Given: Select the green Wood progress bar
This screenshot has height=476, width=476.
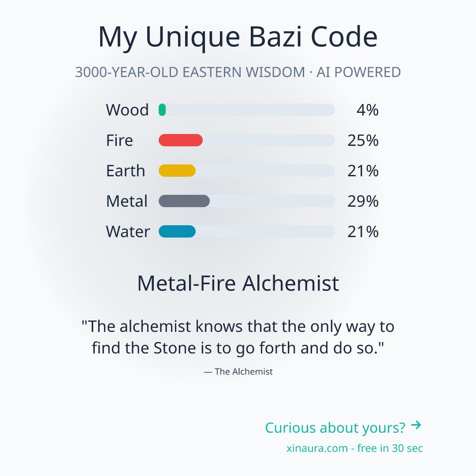Looking at the screenshot, I should point(247,110).
